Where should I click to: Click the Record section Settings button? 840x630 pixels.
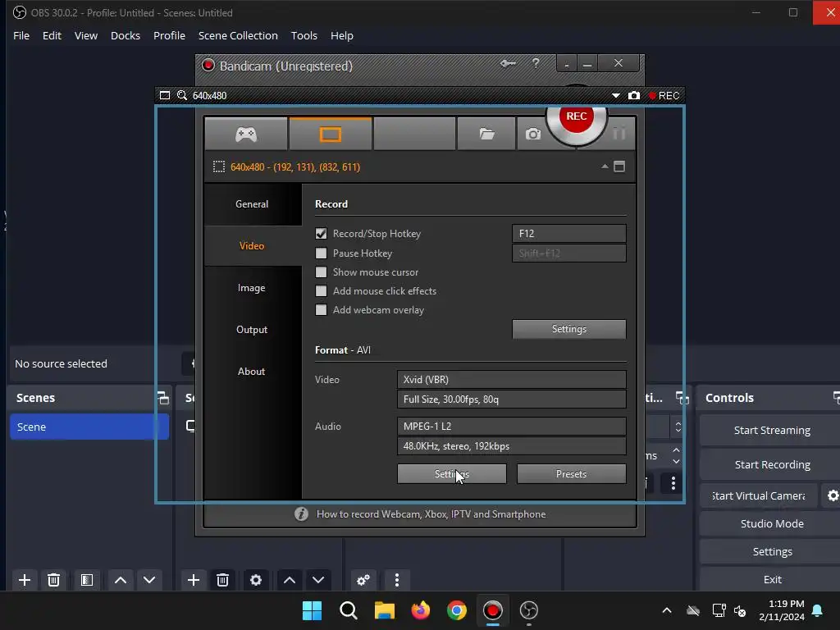click(x=569, y=329)
